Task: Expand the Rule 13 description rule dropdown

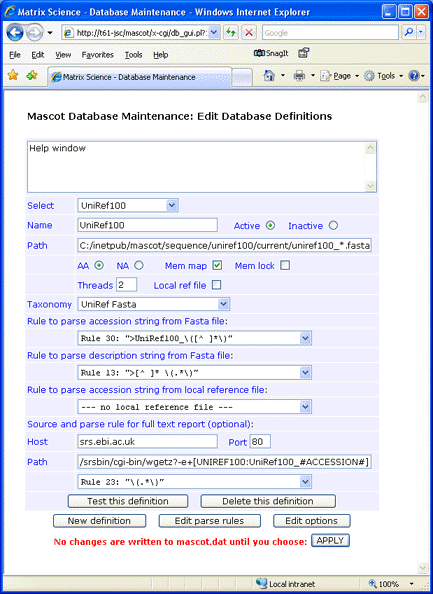Action: (x=194, y=373)
